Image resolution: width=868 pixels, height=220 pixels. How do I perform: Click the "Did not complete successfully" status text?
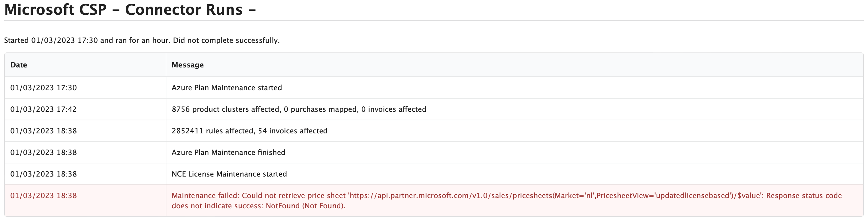tap(226, 40)
